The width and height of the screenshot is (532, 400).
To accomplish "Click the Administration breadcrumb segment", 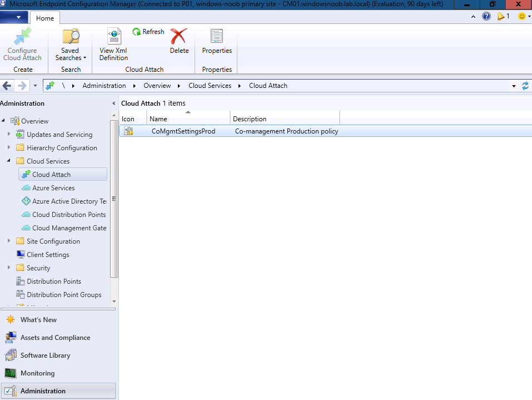I will (104, 86).
